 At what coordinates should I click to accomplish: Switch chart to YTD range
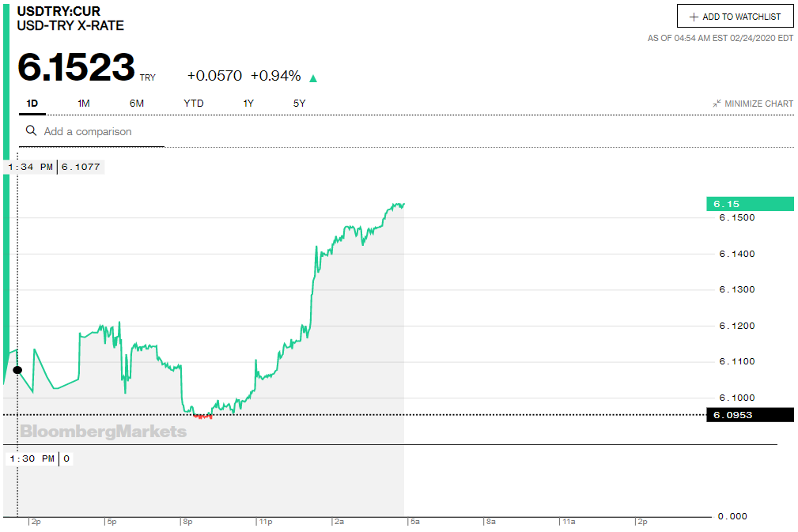(x=194, y=104)
